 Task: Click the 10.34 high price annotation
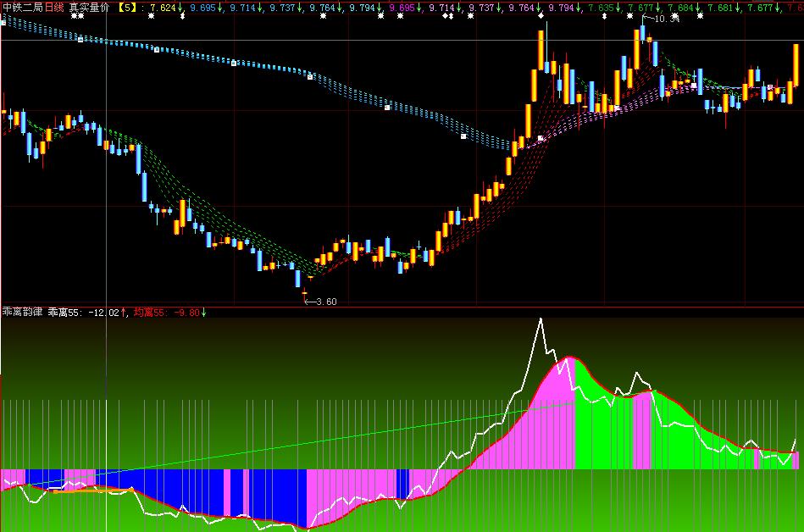[666, 19]
